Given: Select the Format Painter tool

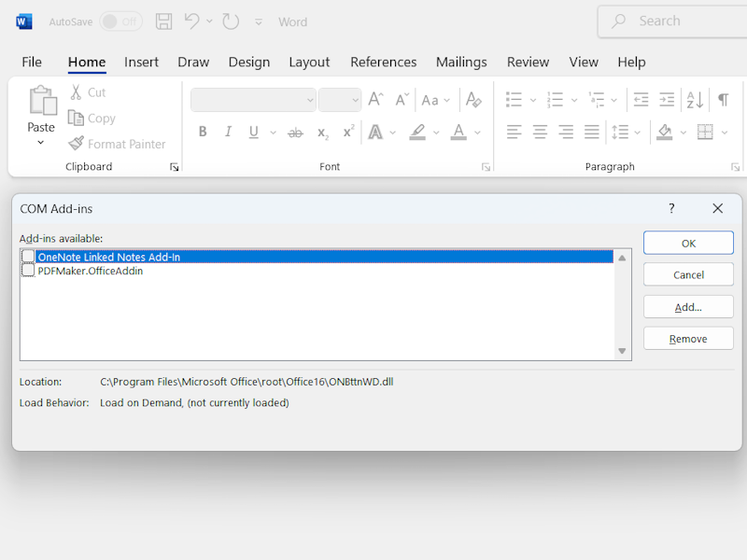Looking at the screenshot, I should point(119,144).
